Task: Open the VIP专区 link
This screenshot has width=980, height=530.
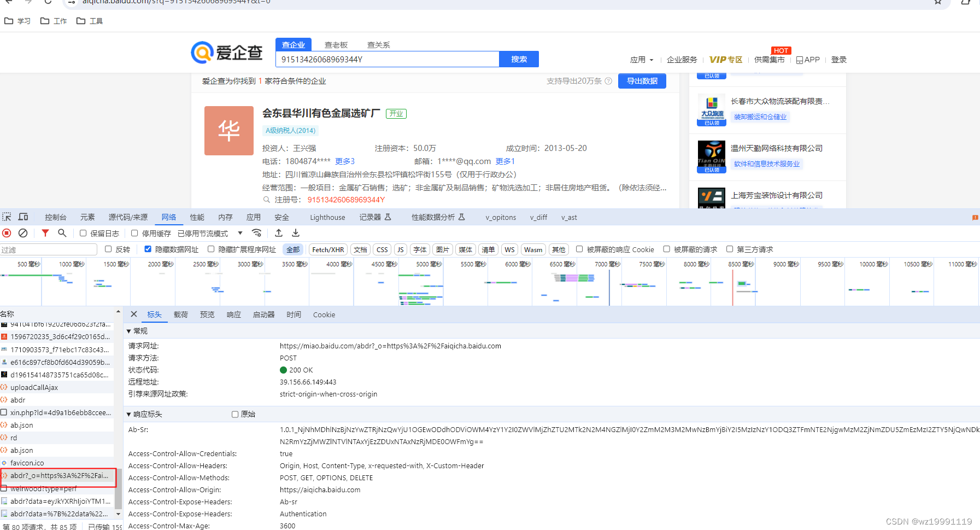Action: (726, 60)
